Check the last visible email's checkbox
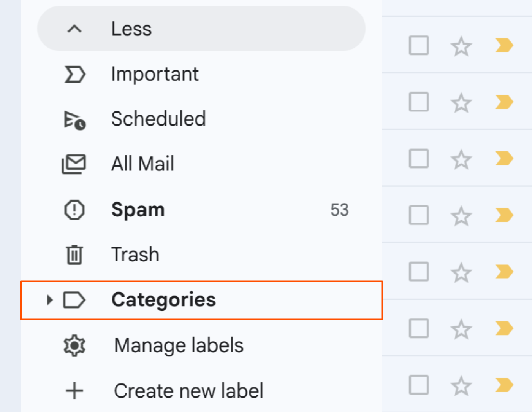This screenshot has width=532, height=412. coord(418,385)
